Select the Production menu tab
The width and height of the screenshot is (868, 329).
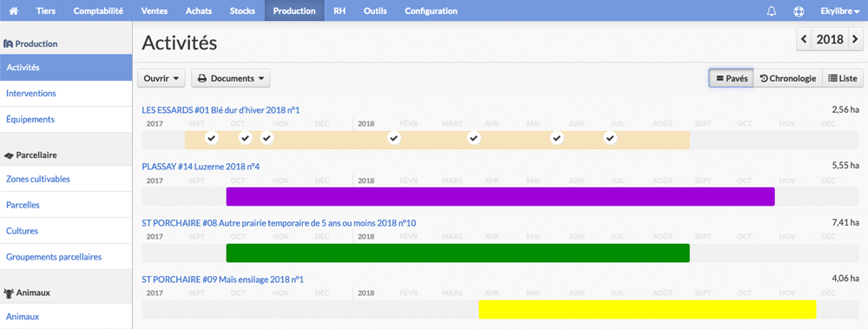click(294, 10)
